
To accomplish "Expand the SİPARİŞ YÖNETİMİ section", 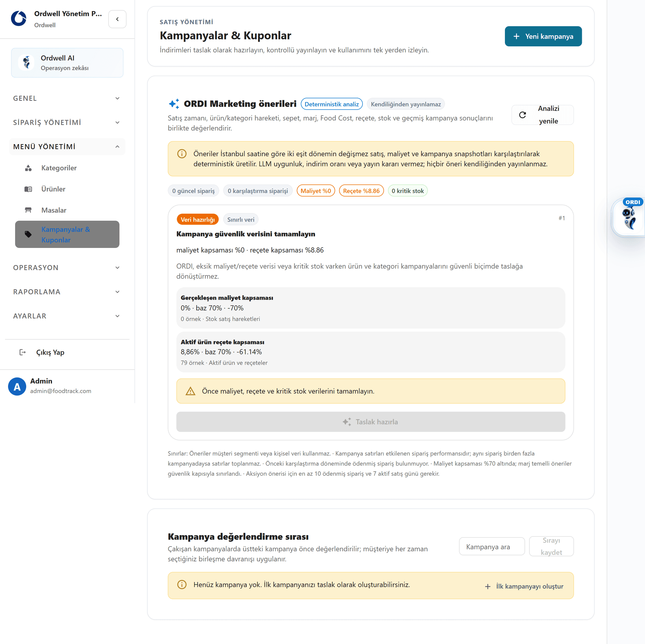I will click(x=67, y=123).
